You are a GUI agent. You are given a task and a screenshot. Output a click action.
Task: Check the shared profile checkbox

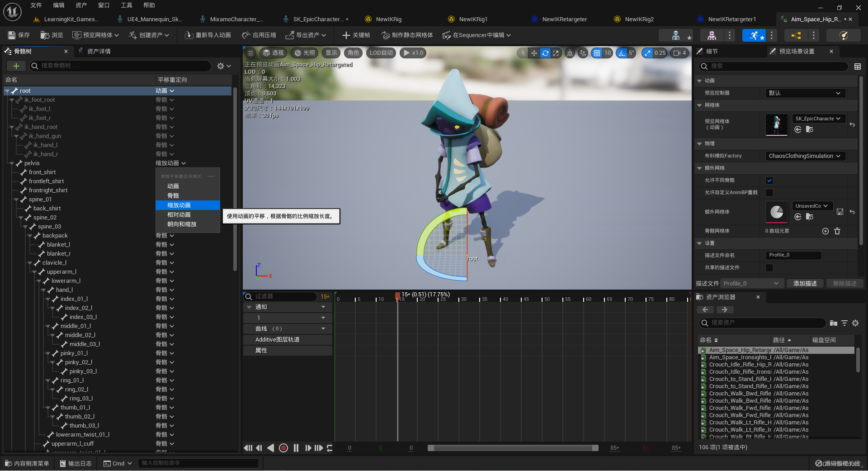pos(769,268)
